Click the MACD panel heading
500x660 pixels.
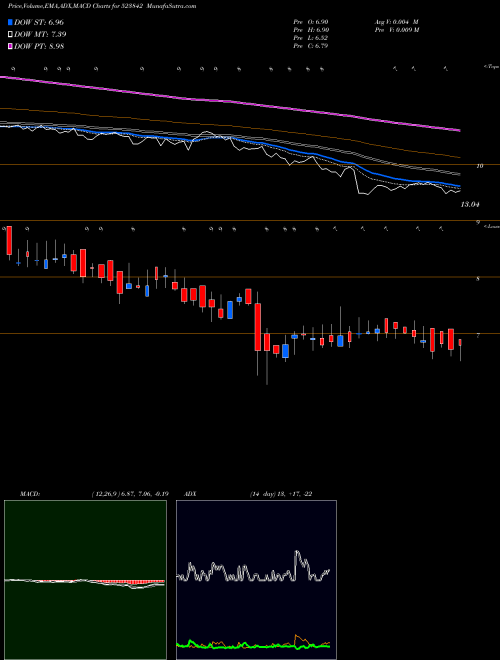coord(29,494)
